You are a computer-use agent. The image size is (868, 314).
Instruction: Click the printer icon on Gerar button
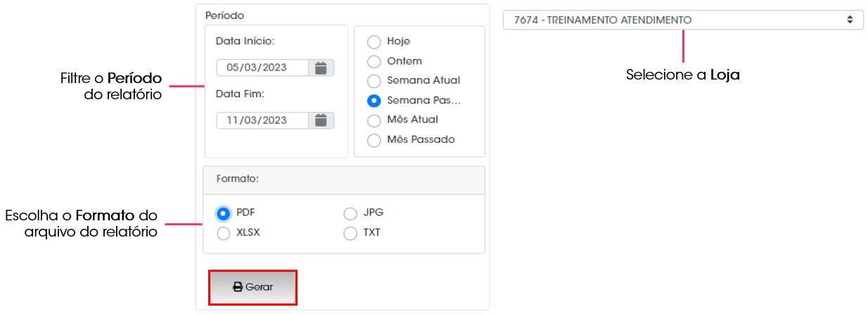point(238,287)
